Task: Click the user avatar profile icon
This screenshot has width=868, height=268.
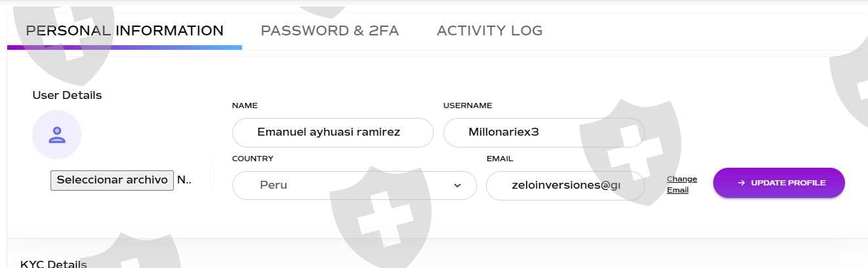Action: [57, 135]
